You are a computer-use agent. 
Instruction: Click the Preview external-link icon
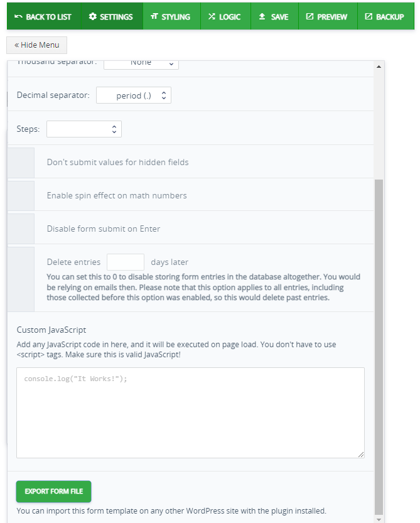click(x=310, y=16)
